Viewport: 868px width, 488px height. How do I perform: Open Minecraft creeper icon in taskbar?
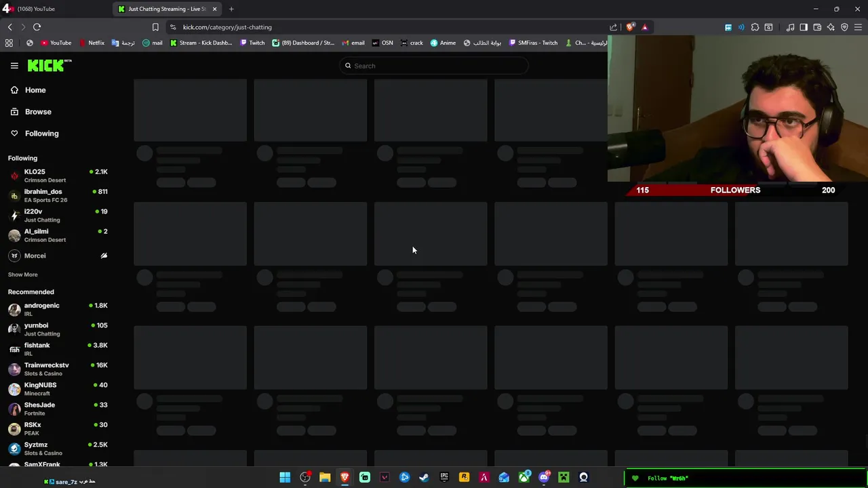(x=564, y=478)
